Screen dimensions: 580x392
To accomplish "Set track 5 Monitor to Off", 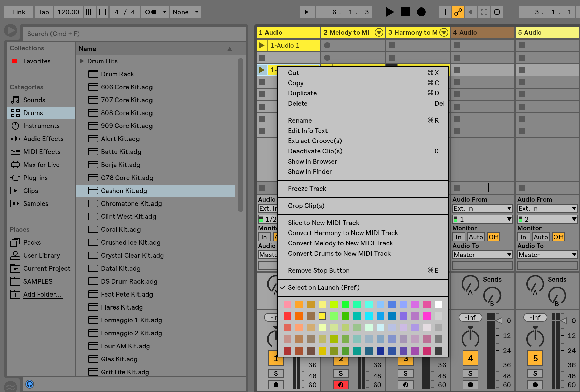I will [558, 237].
